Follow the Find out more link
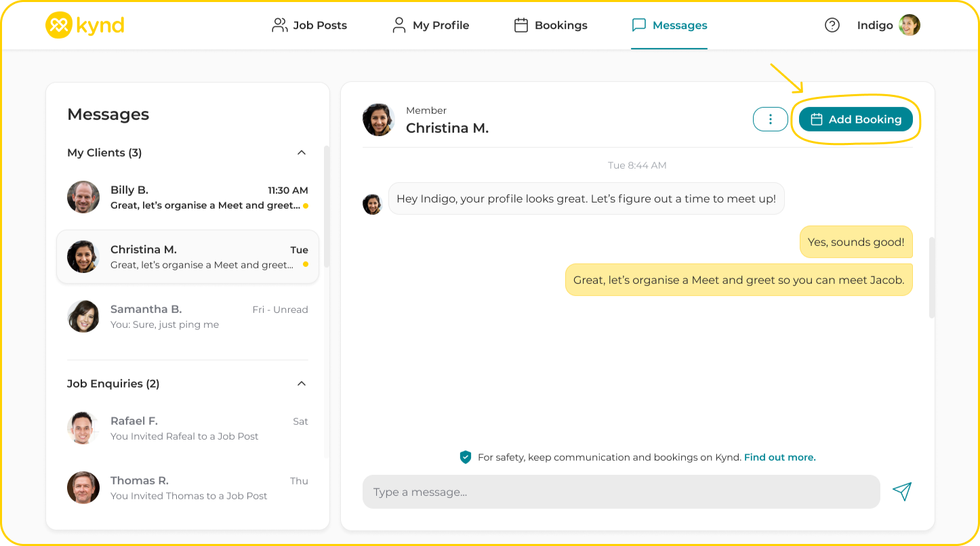Viewport: 980px width, 546px height. tap(779, 457)
